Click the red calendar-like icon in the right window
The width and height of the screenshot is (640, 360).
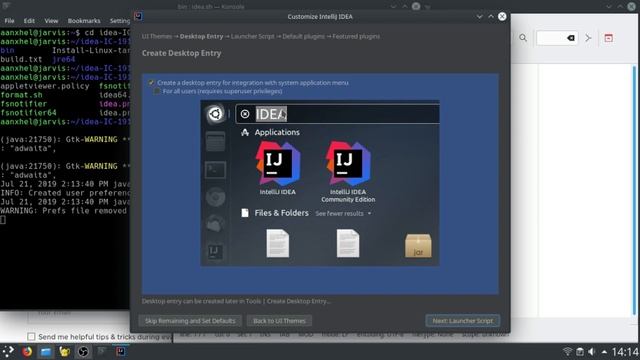(x=609, y=38)
